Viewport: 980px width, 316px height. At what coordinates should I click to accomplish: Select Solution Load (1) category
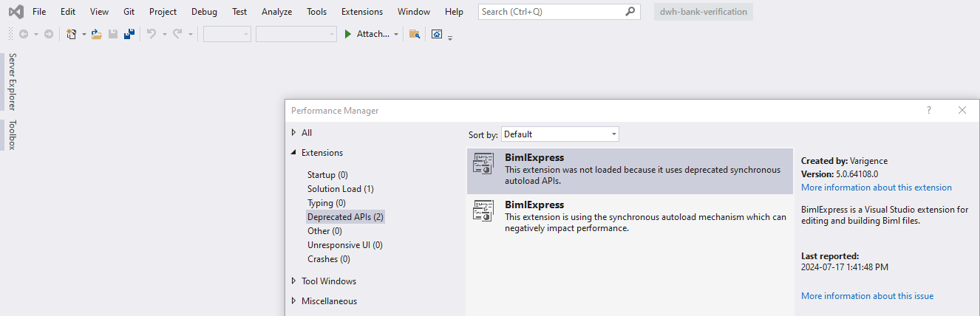(341, 189)
